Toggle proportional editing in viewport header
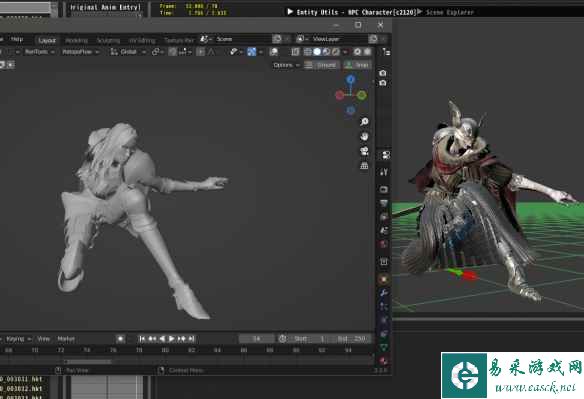Viewport: 584px width, 399px height. 200,52
